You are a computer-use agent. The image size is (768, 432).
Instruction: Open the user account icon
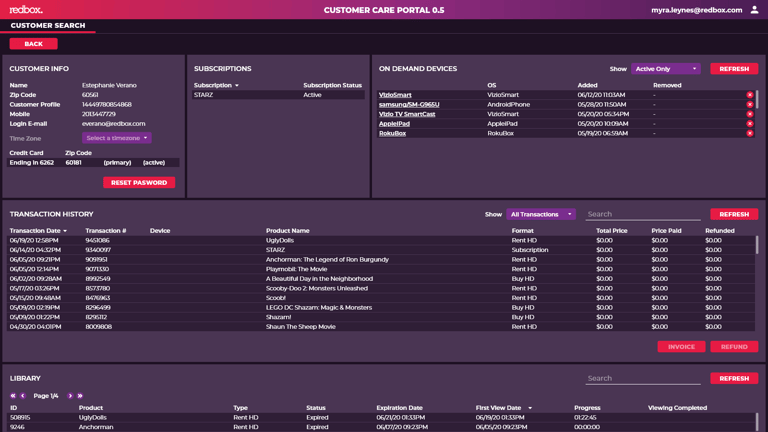point(754,10)
